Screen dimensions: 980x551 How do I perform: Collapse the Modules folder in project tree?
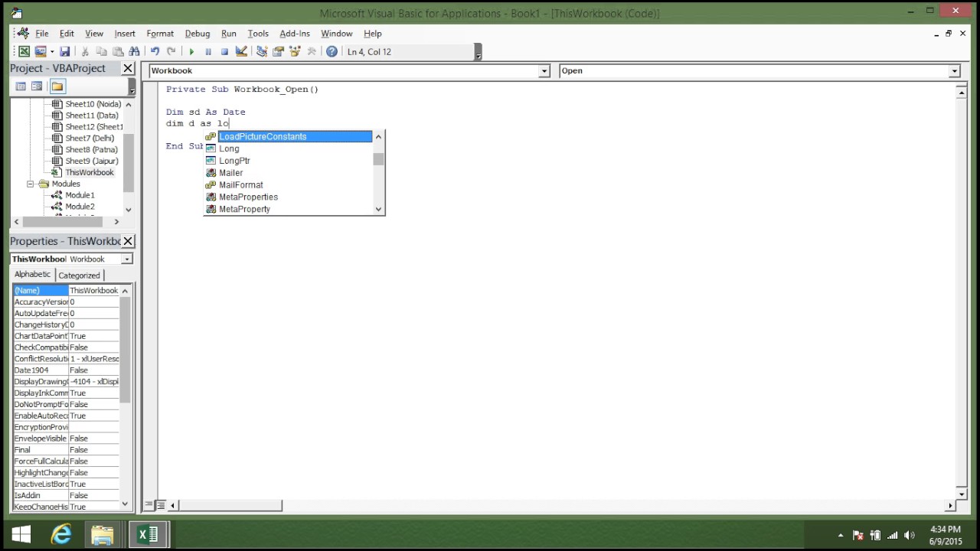click(31, 184)
